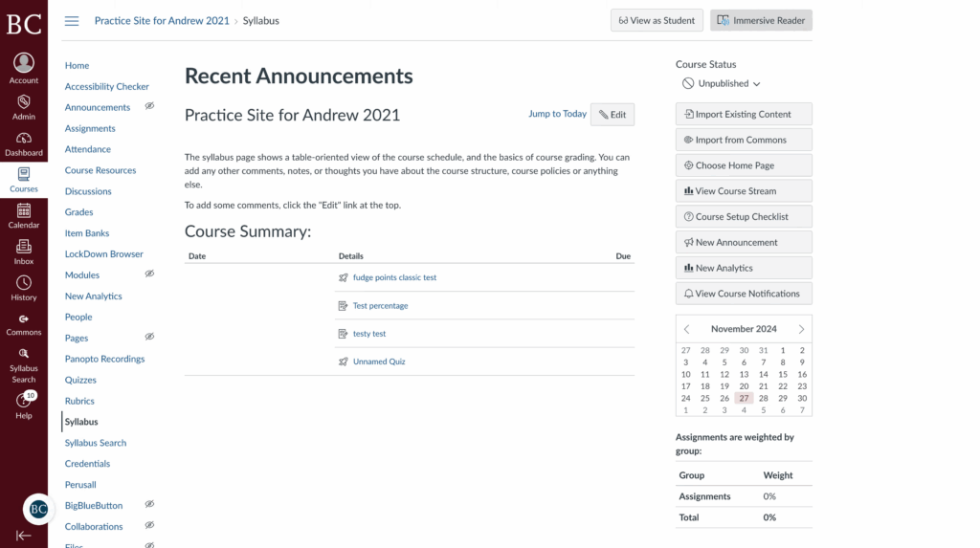980x548 pixels.
Task: Open Rubrics in course navigation
Action: pos(79,401)
